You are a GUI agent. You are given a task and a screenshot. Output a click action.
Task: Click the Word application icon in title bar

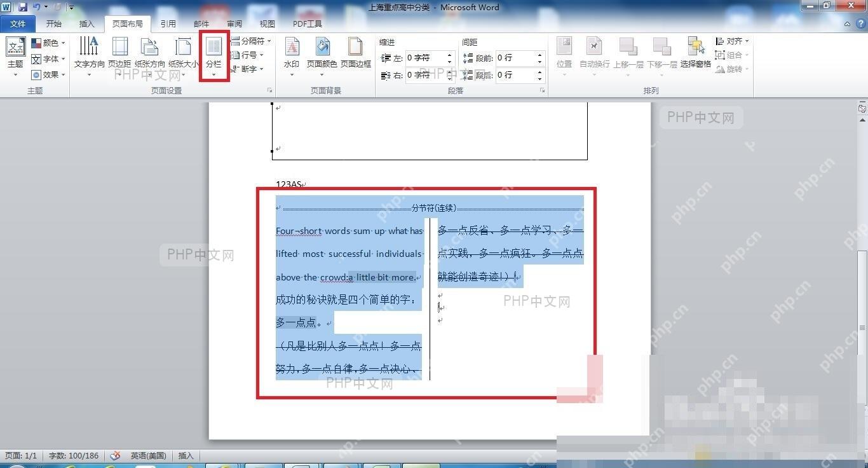6,8
